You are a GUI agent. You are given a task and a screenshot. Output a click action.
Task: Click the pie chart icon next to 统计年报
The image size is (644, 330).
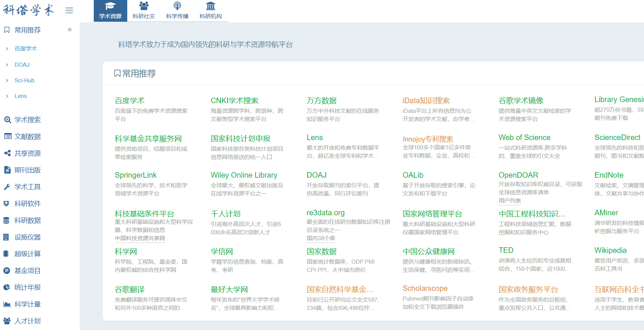(7, 287)
